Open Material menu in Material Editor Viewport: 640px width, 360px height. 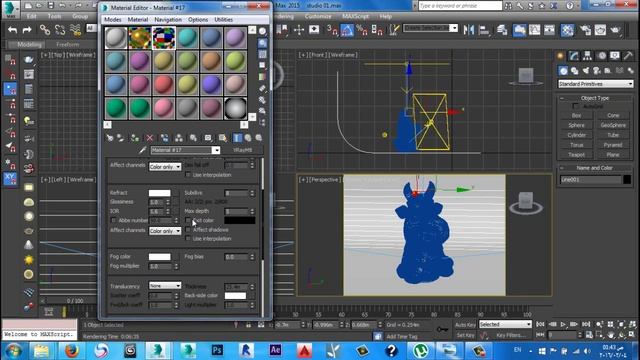[138, 20]
